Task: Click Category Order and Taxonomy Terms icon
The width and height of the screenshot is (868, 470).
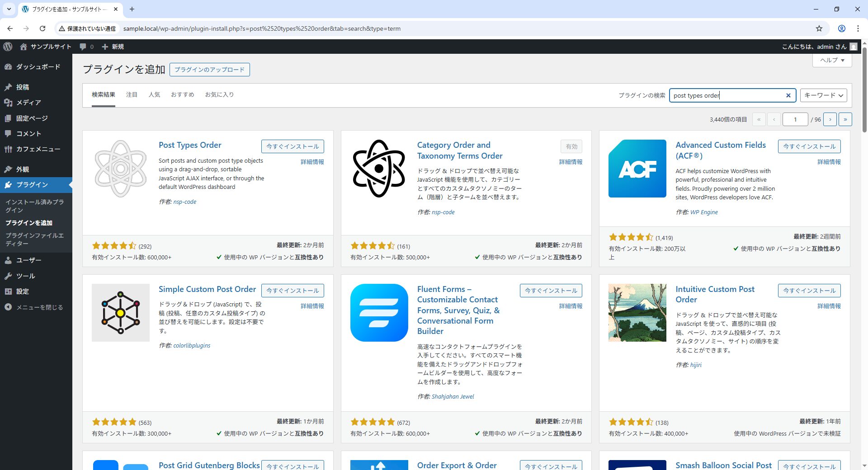Action: pos(379,169)
